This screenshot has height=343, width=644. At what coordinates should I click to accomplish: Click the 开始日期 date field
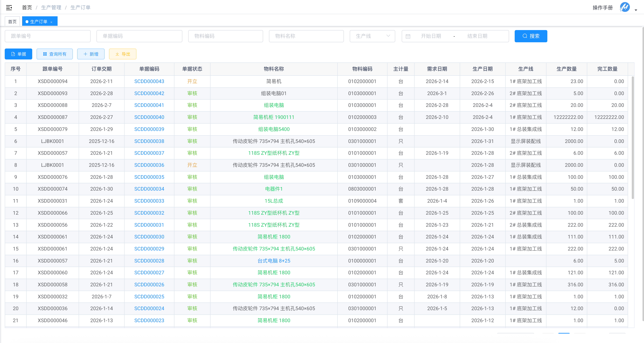click(x=431, y=36)
